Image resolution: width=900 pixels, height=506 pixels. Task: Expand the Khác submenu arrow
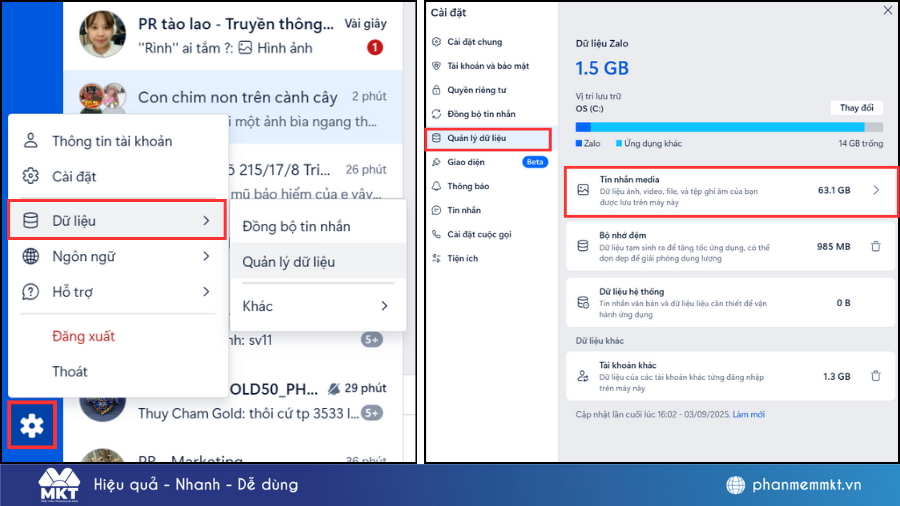(x=385, y=306)
